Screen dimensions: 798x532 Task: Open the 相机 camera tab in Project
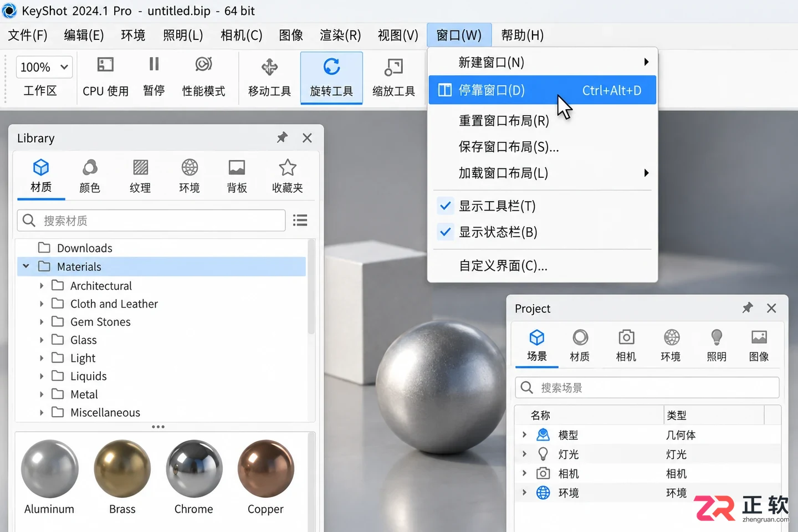pos(626,346)
